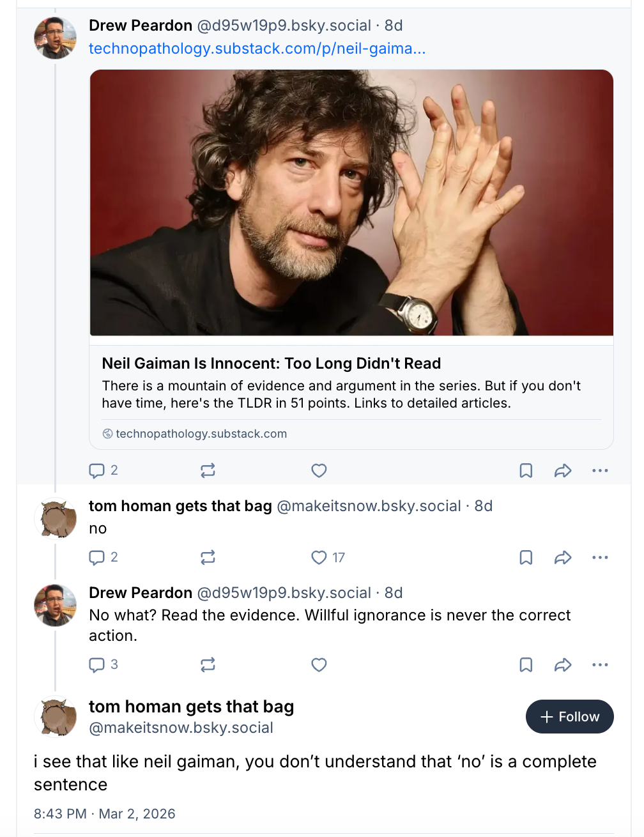
Task: Open Drew Peardon's avatar on top post
Action: [55, 38]
